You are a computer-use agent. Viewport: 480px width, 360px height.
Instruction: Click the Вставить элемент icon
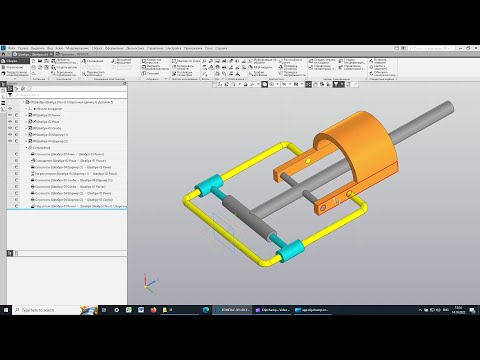[x=371, y=61]
